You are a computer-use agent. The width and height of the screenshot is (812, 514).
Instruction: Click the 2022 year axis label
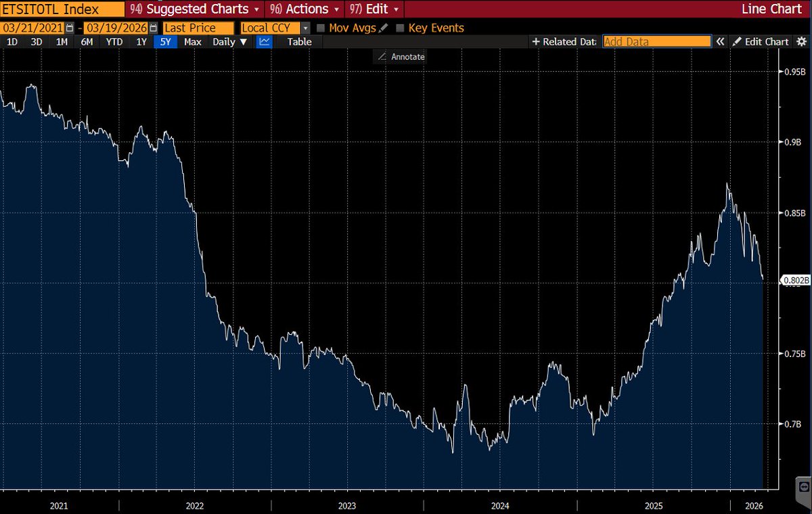tap(195, 505)
